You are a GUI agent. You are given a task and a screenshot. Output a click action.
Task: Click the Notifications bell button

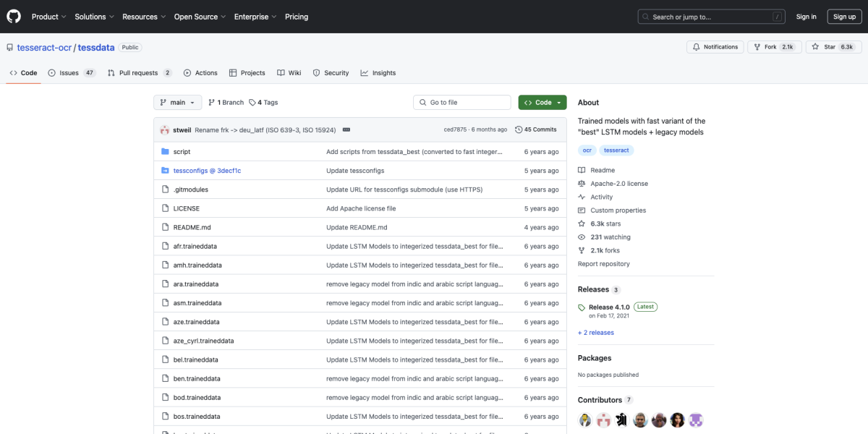715,47
